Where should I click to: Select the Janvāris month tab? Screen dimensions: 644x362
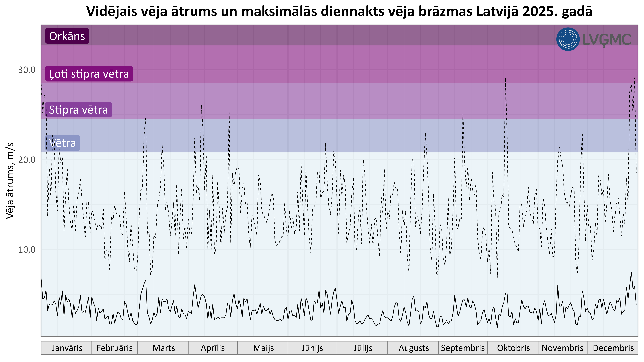[67, 348]
